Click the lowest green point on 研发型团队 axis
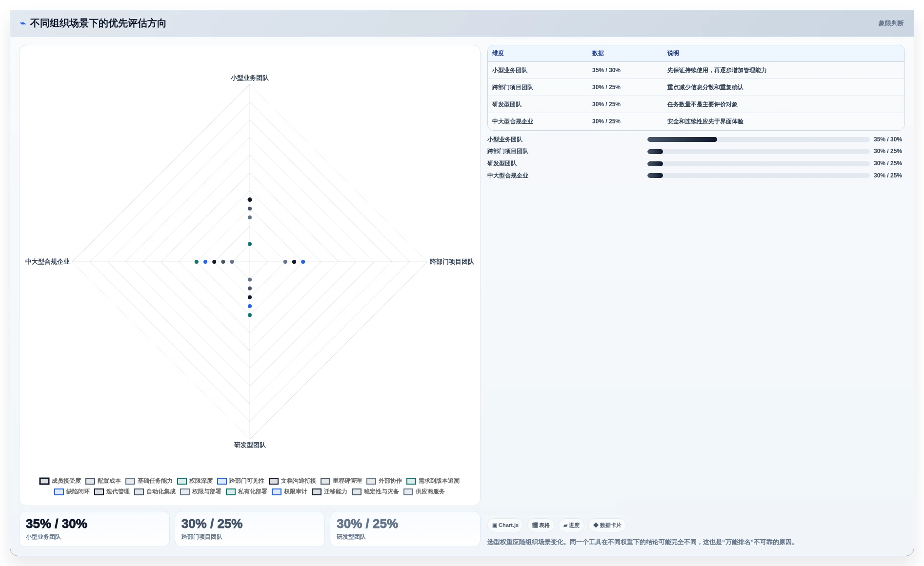This screenshot has width=924, height=566. click(250, 315)
